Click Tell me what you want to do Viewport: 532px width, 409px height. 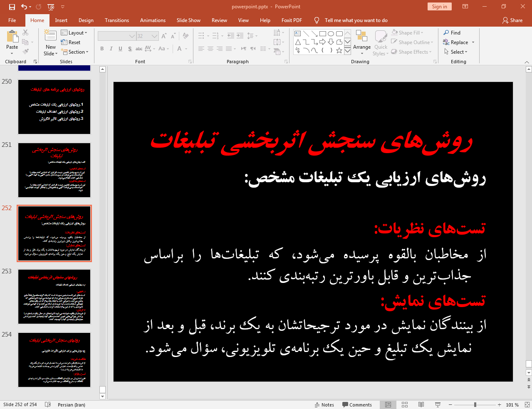pyautogui.click(x=356, y=20)
